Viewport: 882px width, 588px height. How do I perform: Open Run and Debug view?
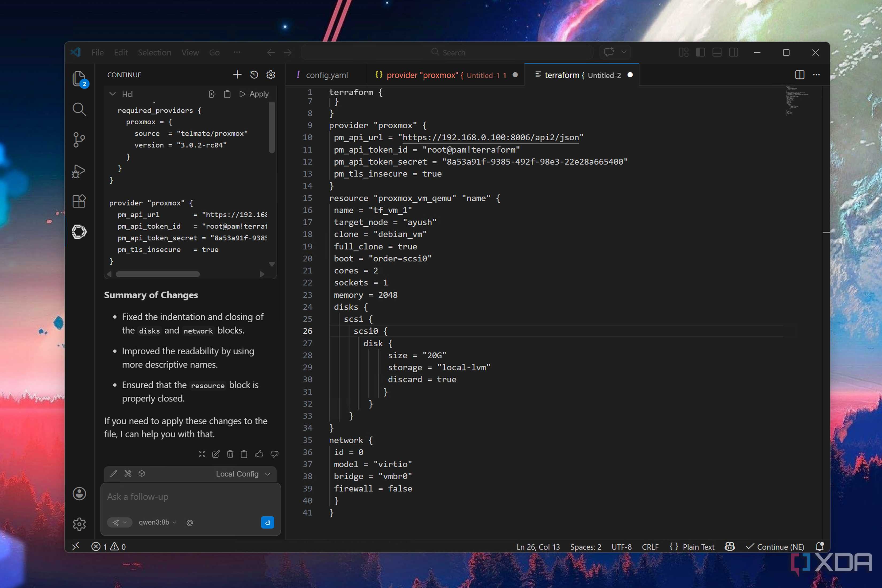(78, 171)
